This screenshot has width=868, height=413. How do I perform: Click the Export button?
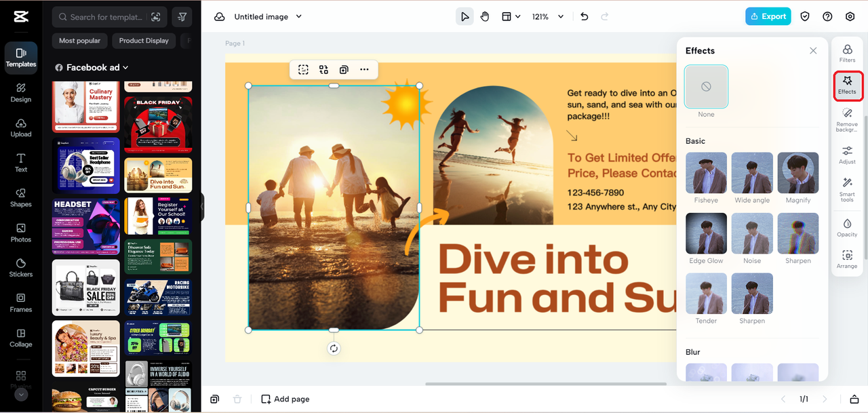tap(768, 17)
